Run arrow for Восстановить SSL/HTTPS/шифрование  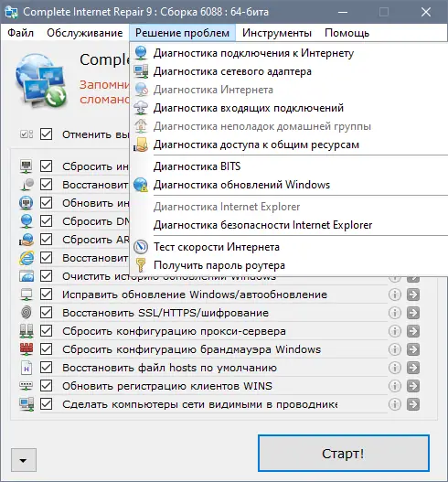tap(413, 313)
